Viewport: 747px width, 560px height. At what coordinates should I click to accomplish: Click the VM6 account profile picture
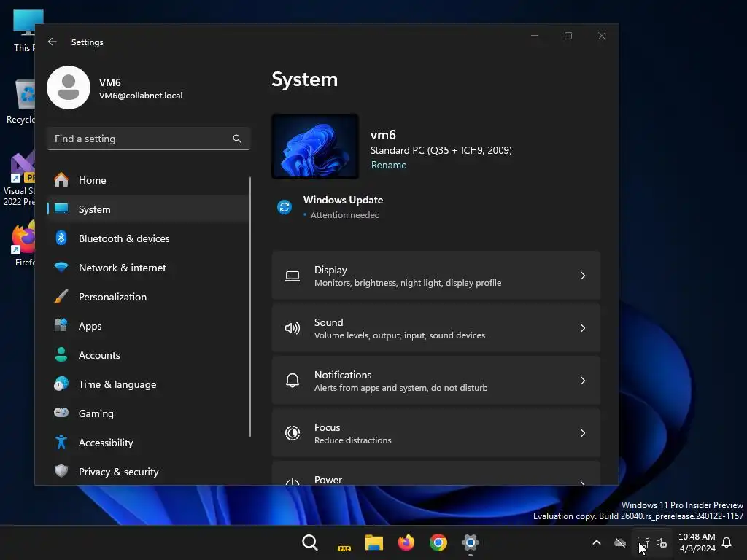pyautogui.click(x=69, y=87)
